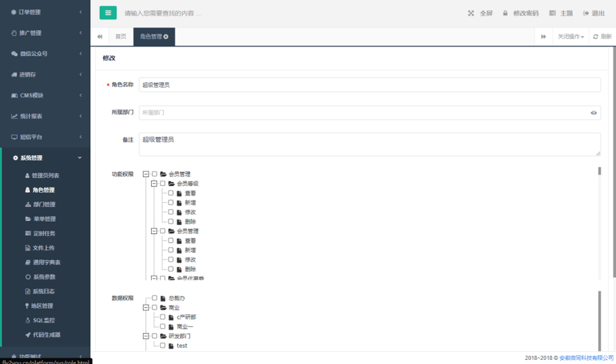616x364 pixels.
Task: Click the 微信公众号 wechat icon
Action: point(14,53)
